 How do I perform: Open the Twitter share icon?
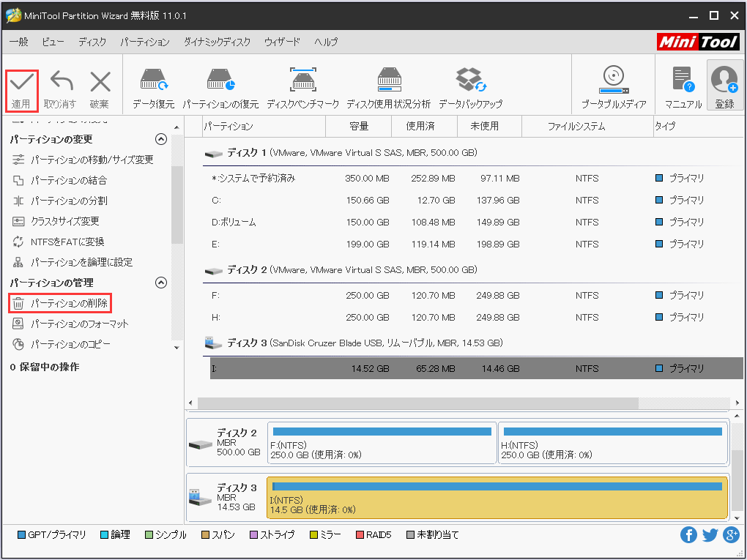click(x=710, y=535)
